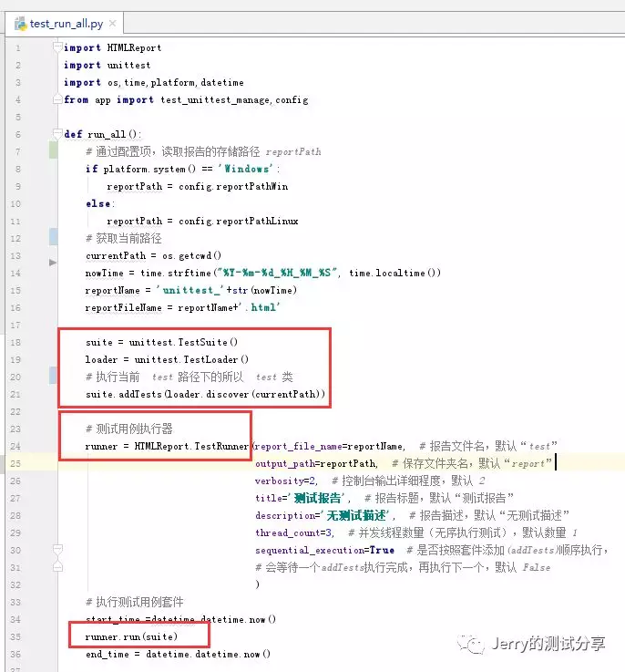Close the test_run_all.py tab
The image size is (625, 672).
(113, 23)
